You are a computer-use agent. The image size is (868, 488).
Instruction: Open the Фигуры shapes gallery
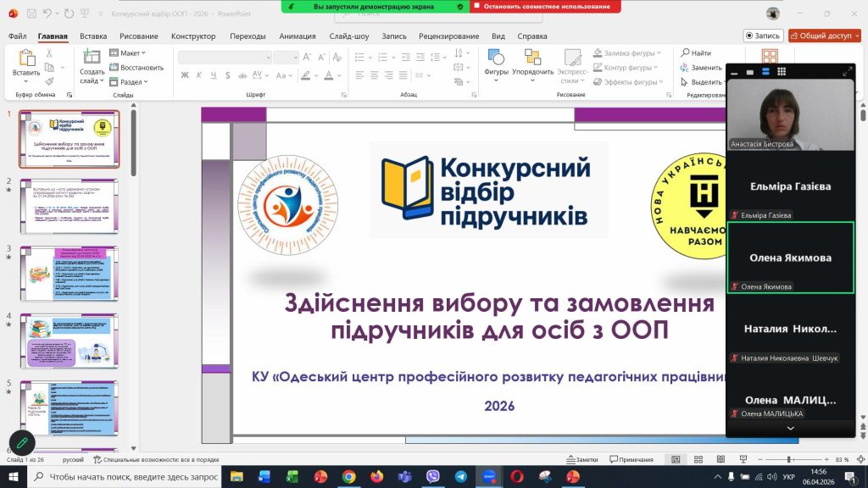click(x=496, y=58)
